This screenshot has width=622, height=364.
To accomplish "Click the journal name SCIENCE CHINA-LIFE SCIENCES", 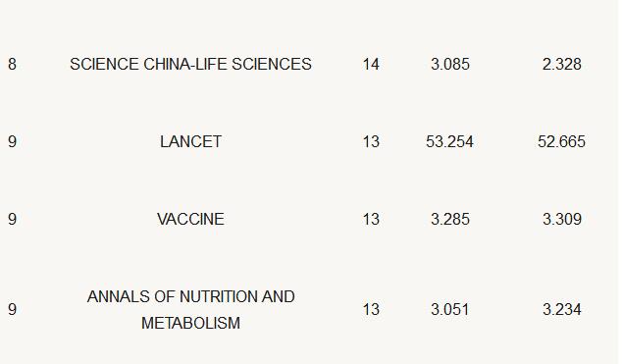I will pyautogui.click(x=190, y=64).
